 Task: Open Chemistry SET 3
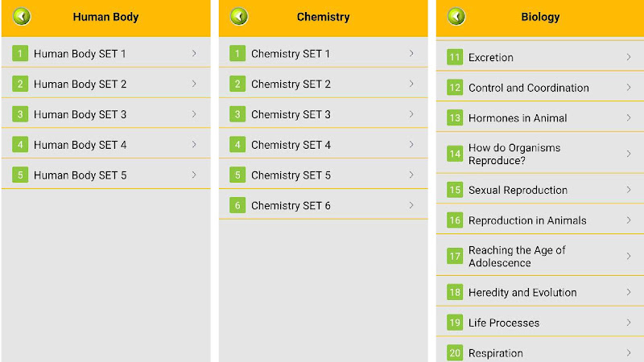[x=324, y=114]
